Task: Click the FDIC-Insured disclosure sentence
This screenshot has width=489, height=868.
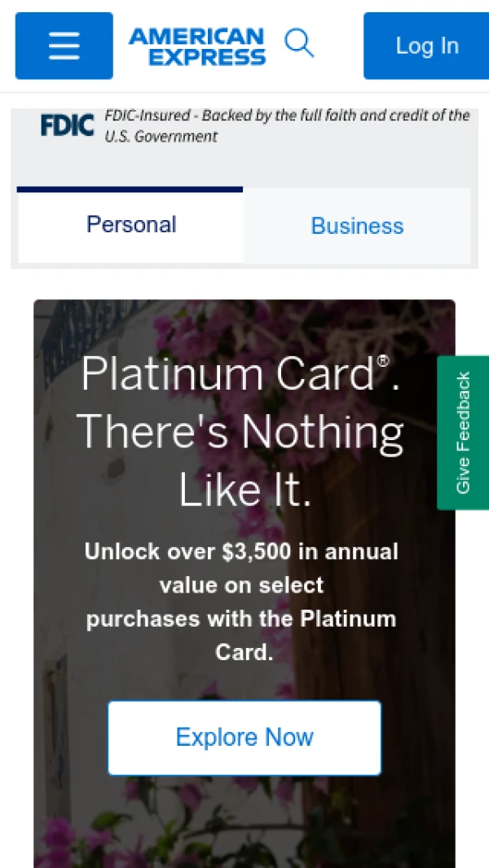Action: point(287,116)
